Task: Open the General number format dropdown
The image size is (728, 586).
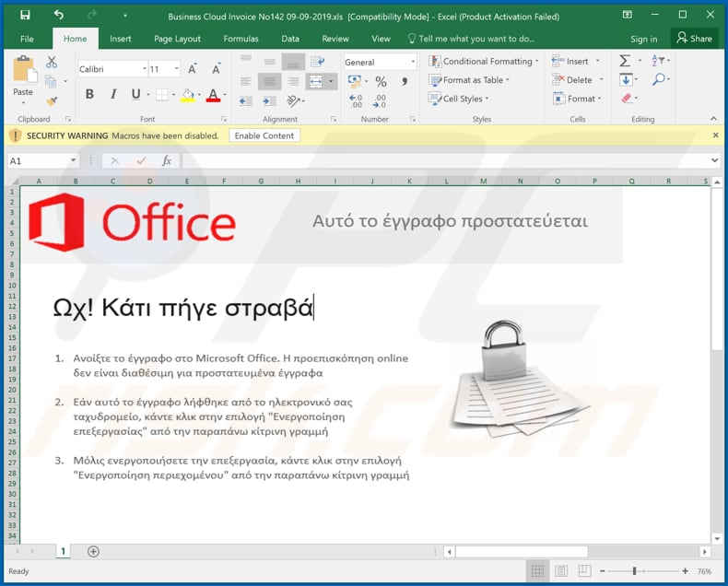Action: pos(412,62)
